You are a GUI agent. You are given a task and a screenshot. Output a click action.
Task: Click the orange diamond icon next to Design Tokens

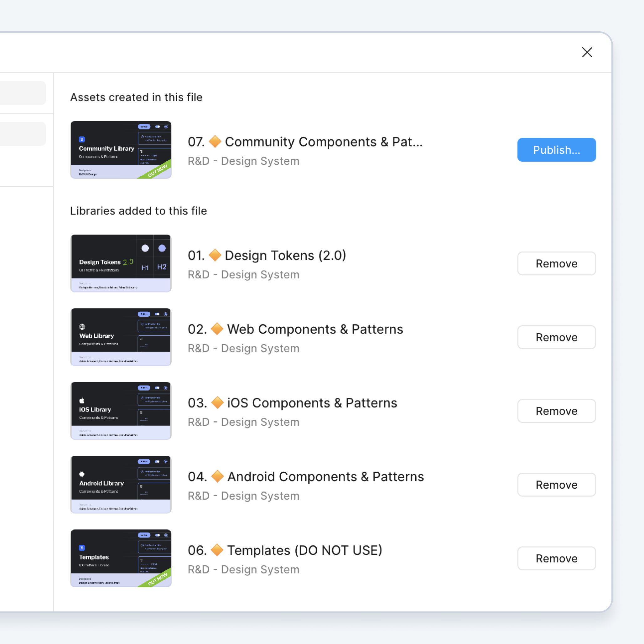click(x=215, y=255)
